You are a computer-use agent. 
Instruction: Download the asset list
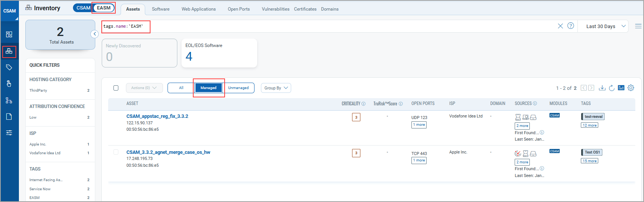(x=602, y=88)
